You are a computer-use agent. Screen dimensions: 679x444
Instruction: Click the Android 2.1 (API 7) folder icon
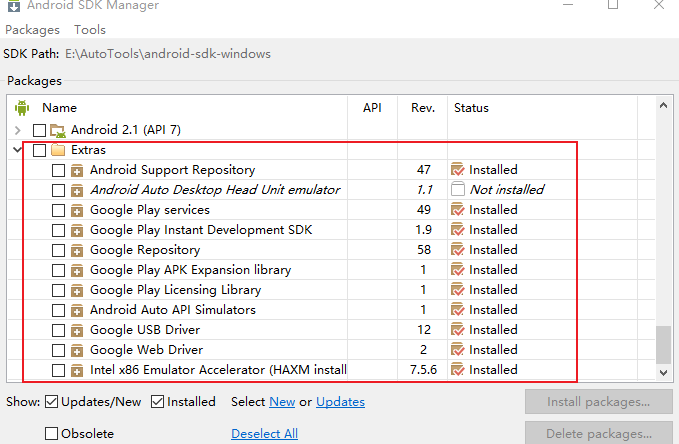coord(58,130)
